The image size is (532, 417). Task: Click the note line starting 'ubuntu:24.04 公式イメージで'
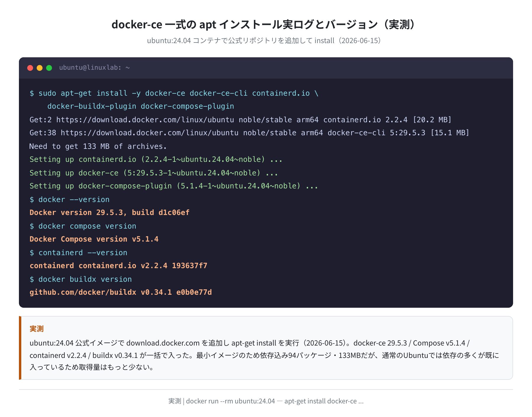point(249,343)
